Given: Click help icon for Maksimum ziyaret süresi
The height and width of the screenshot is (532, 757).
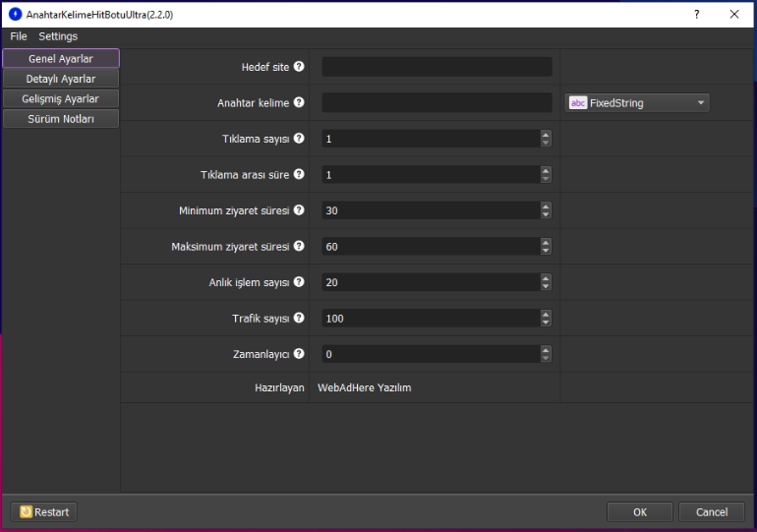Looking at the screenshot, I should pos(299,246).
